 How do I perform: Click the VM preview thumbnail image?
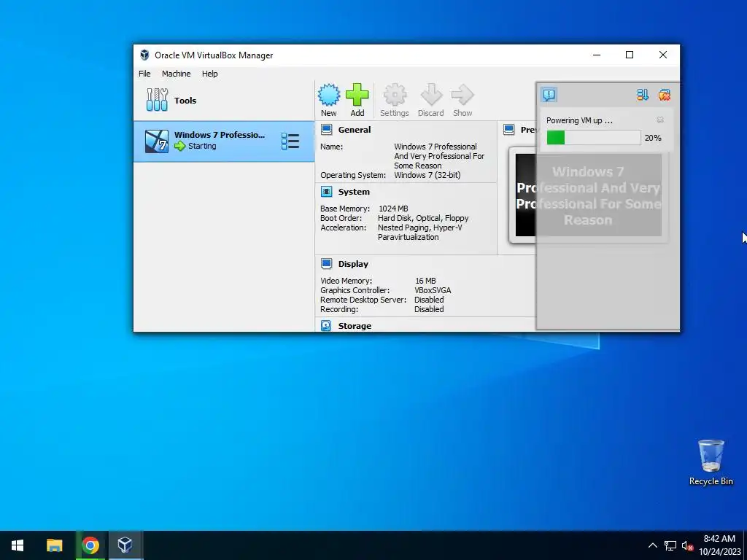click(x=589, y=195)
